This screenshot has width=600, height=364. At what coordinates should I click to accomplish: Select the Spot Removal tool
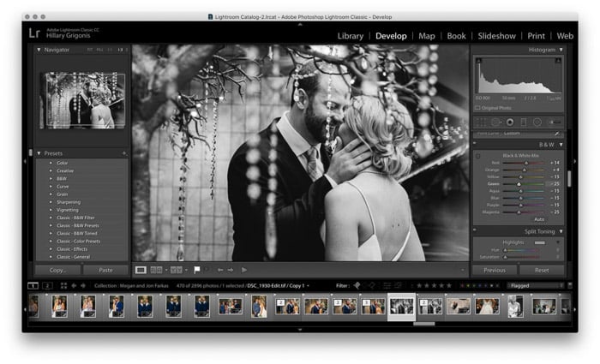pos(495,122)
